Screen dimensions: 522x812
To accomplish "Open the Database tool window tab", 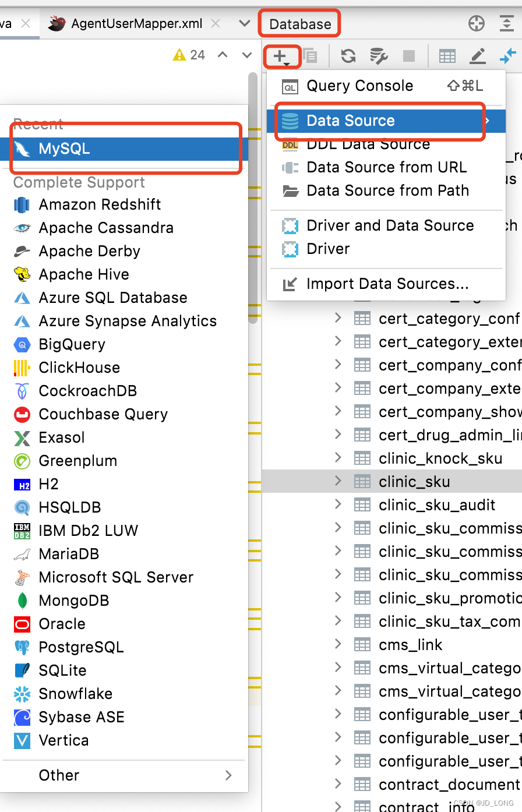I will [300, 24].
